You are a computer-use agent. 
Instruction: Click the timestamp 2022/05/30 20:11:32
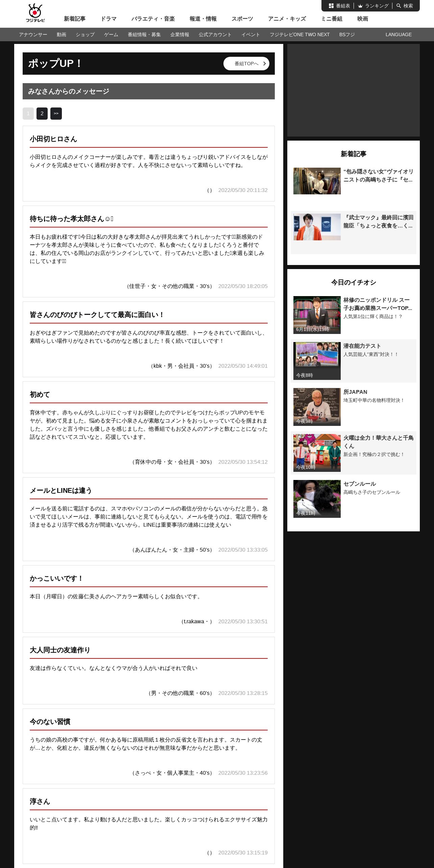point(243,190)
